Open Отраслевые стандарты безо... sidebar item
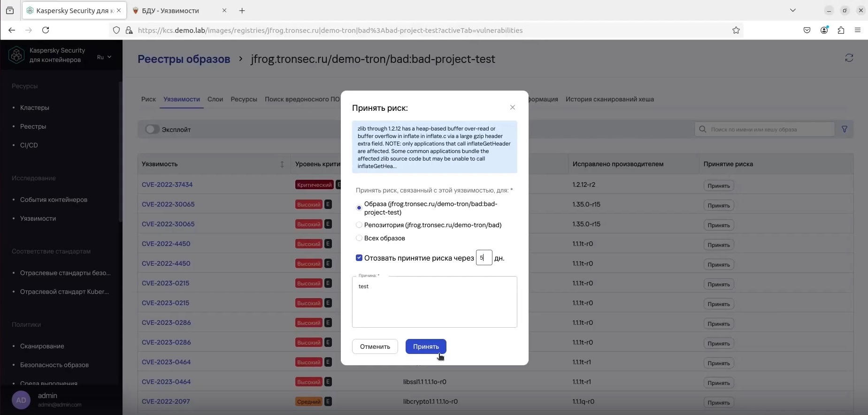The height and width of the screenshot is (415, 868). click(65, 273)
